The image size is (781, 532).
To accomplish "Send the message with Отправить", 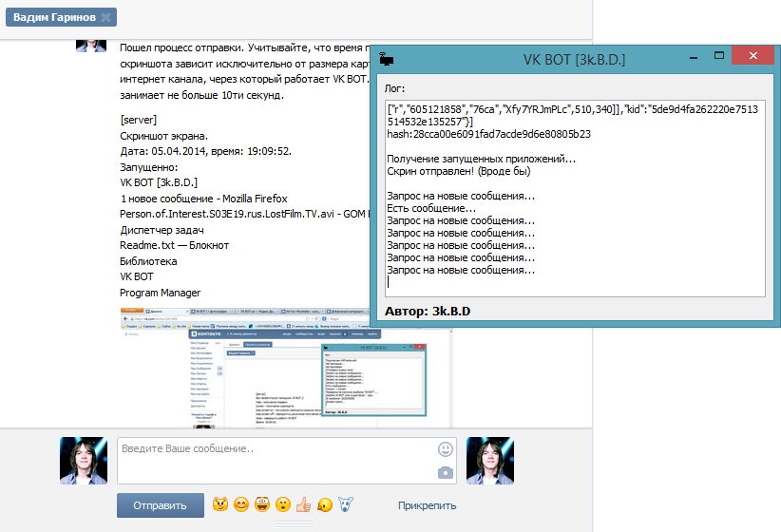I will click(x=161, y=505).
